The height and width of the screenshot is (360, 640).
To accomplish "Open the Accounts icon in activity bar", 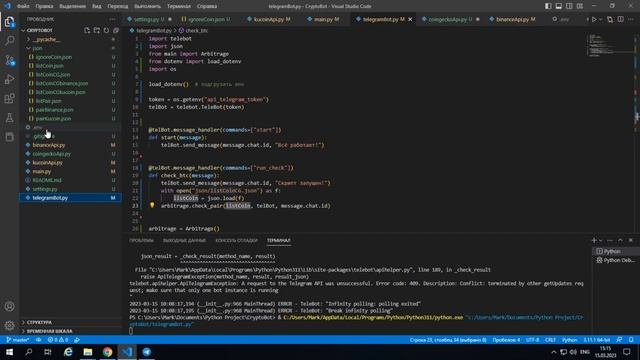I will (x=9, y=306).
